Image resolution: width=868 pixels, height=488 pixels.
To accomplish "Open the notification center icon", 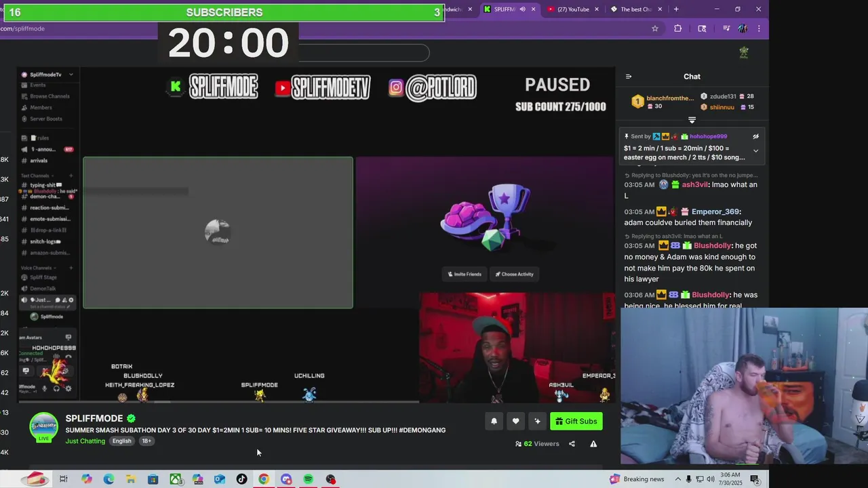I will (754, 479).
